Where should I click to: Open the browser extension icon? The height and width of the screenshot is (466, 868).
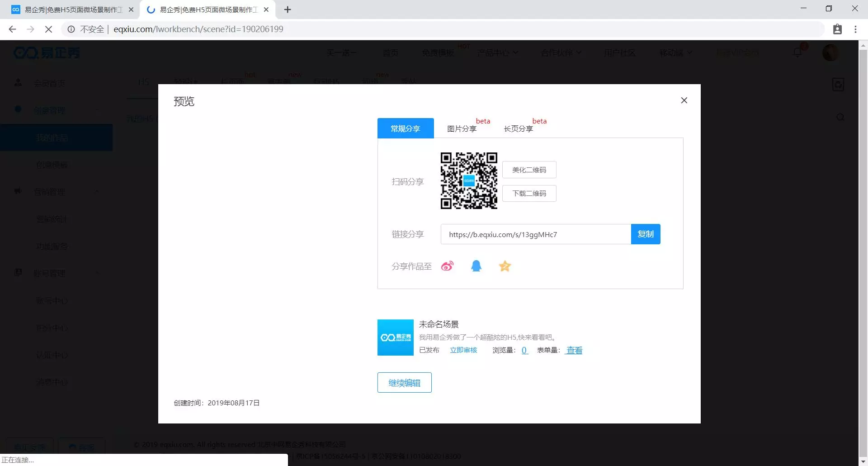click(837, 29)
